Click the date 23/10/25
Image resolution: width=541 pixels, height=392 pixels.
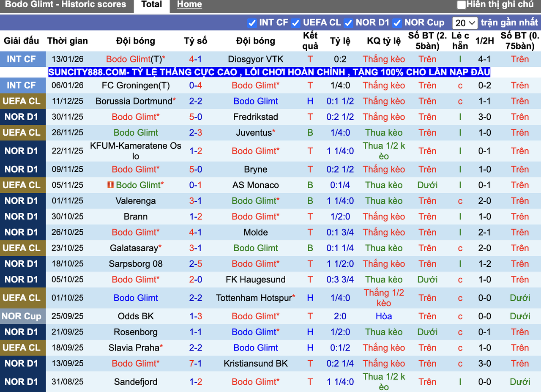point(68,248)
